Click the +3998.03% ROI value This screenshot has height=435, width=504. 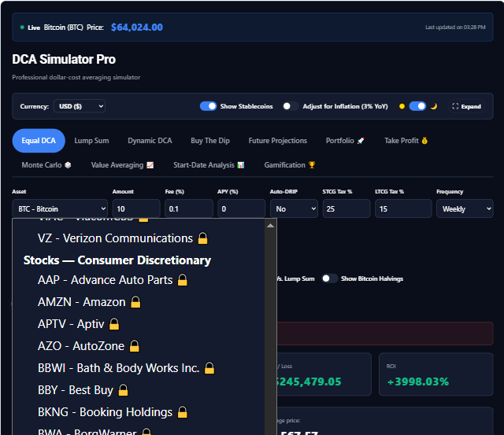click(x=418, y=382)
